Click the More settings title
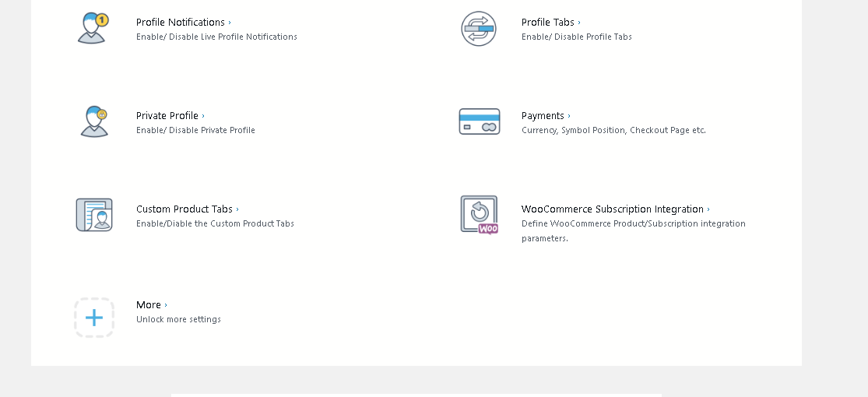The width and height of the screenshot is (868, 397). click(149, 305)
